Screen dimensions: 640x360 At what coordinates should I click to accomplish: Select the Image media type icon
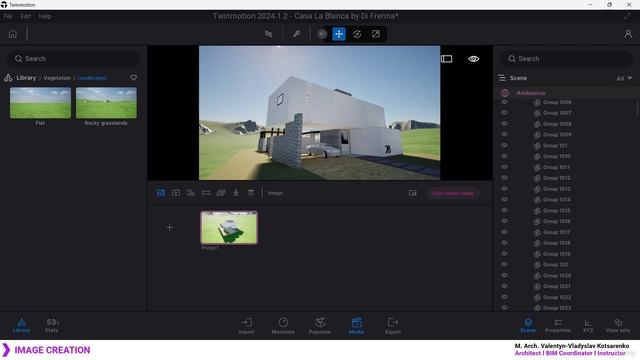(x=161, y=193)
